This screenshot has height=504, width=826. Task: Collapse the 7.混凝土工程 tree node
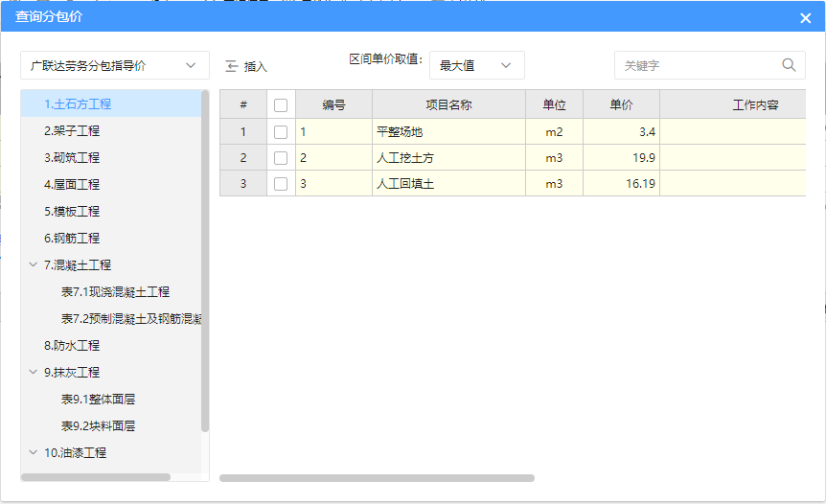click(34, 264)
